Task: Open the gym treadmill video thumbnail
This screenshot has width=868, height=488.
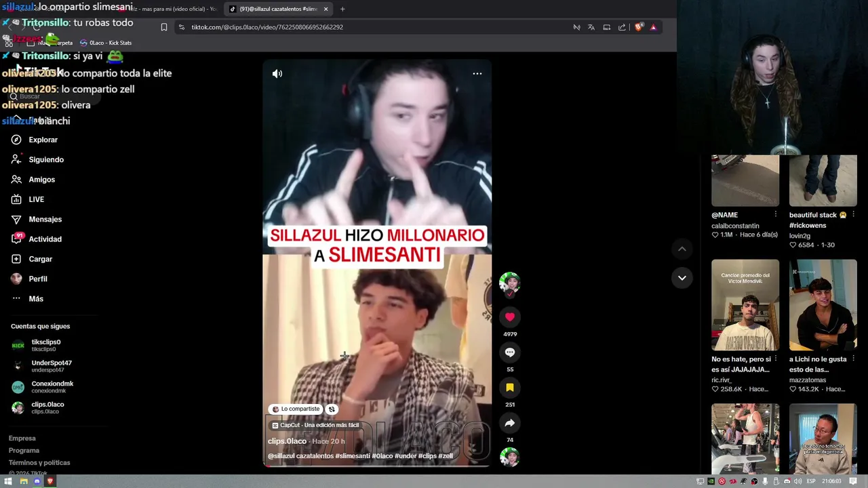Action: click(745, 439)
